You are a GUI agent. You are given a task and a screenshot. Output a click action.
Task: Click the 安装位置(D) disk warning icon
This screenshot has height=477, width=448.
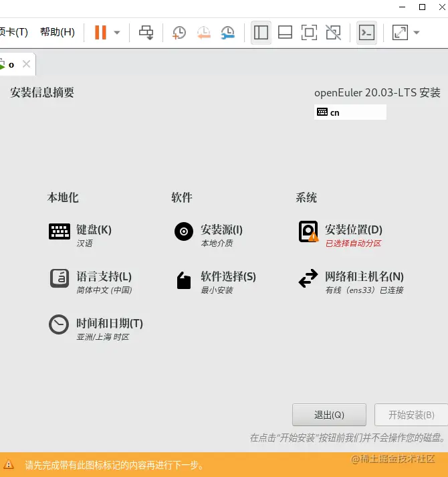[308, 231]
